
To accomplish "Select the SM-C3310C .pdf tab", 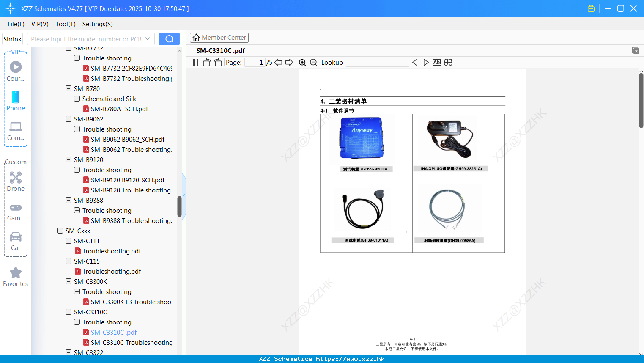I will 221,50.
